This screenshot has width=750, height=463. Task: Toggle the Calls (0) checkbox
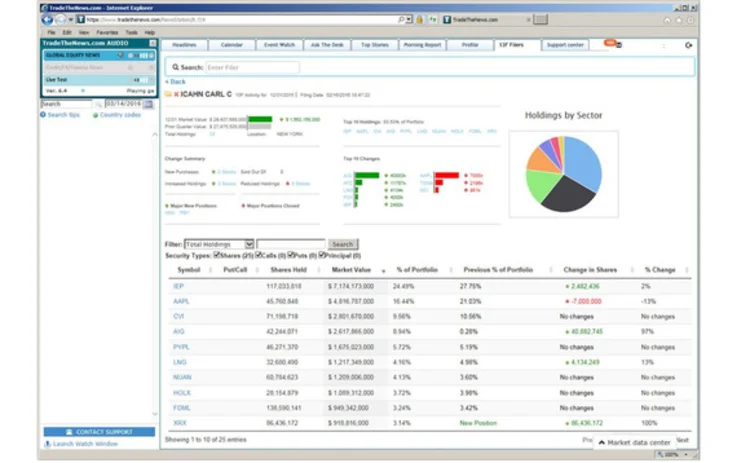(259, 255)
